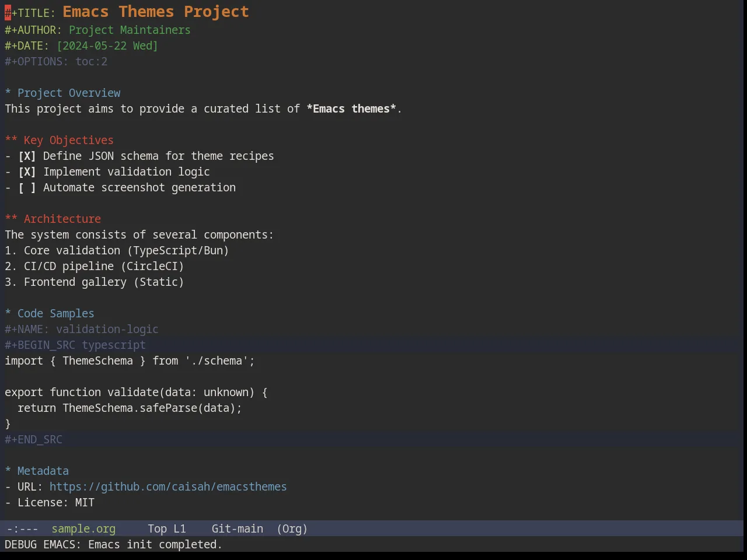
Task: Collapse the Metadata heading
Action: (x=37, y=471)
